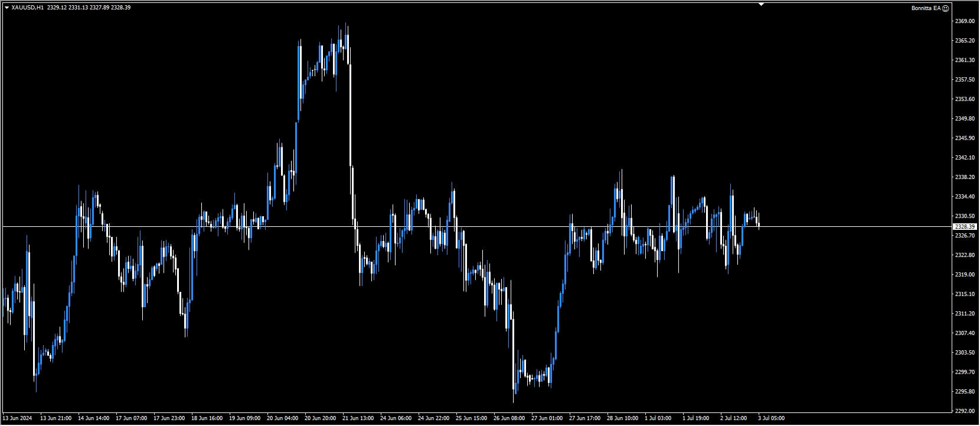Select the 13 Jun 2024 time label
Image resolution: width=980 pixels, height=426 pixels.
tap(17, 418)
